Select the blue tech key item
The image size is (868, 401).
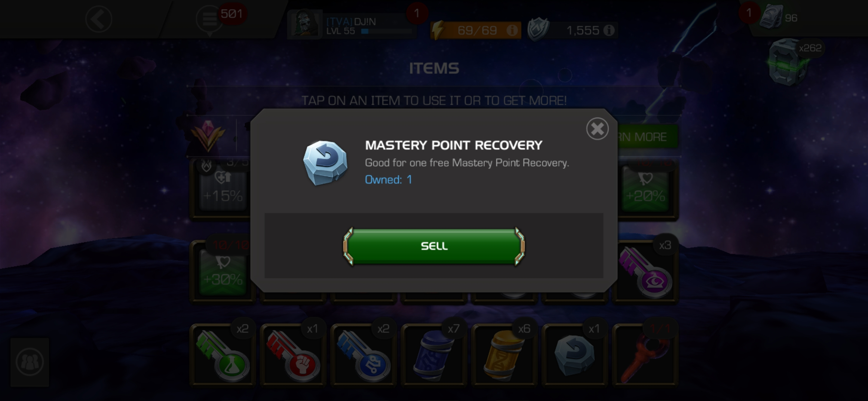point(364,355)
